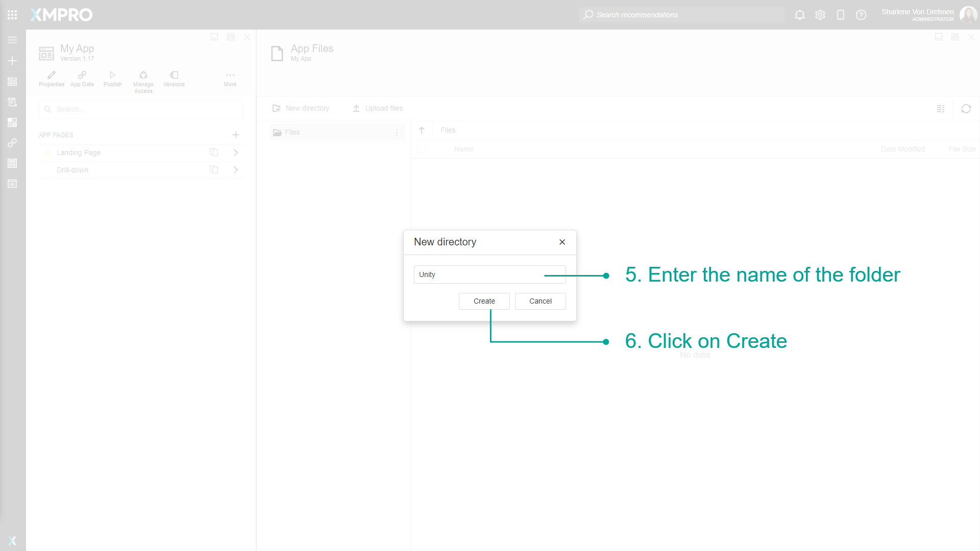Image resolution: width=980 pixels, height=551 pixels.
Task: Expand the Landing Page chevron
Action: pyautogui.click(x=236, y=152)
